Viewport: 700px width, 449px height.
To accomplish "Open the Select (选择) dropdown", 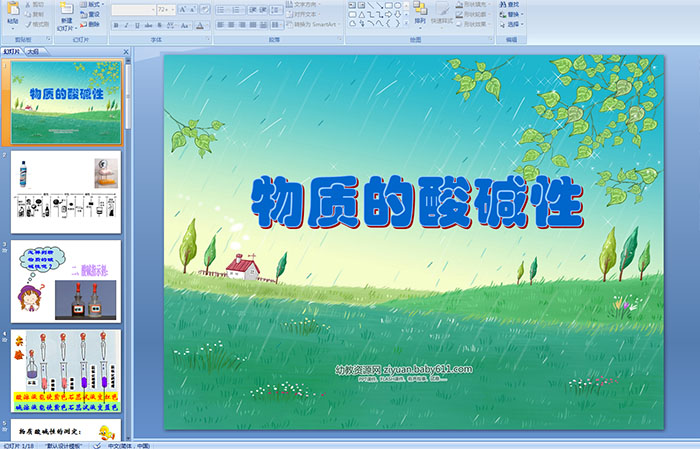I will click(512, 24).
